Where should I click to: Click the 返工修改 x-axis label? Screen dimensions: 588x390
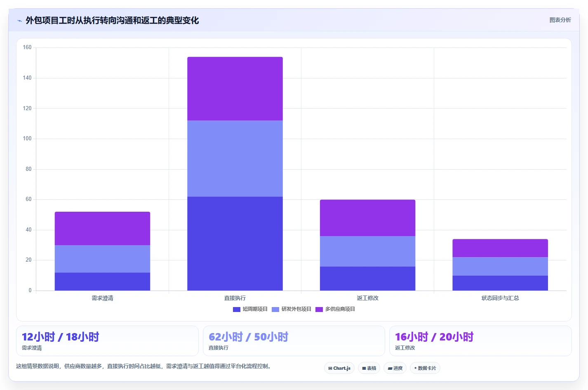click(367, 298)
